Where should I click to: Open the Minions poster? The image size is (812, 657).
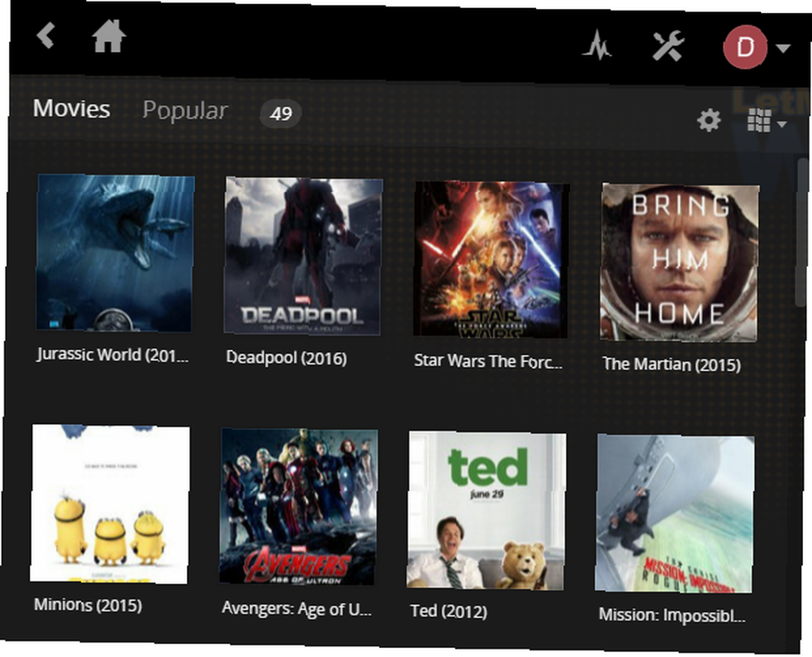click(110, 504)
